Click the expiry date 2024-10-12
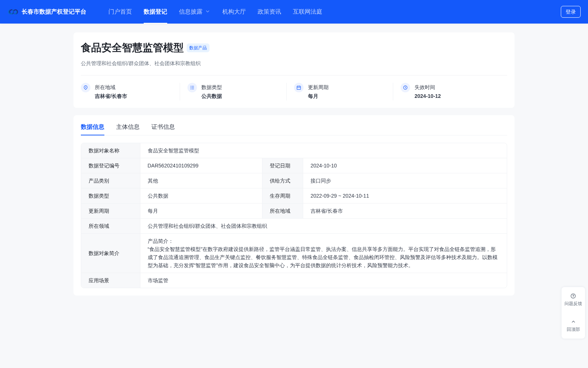Screen dimensions: 588x368 tap(428, 96)
